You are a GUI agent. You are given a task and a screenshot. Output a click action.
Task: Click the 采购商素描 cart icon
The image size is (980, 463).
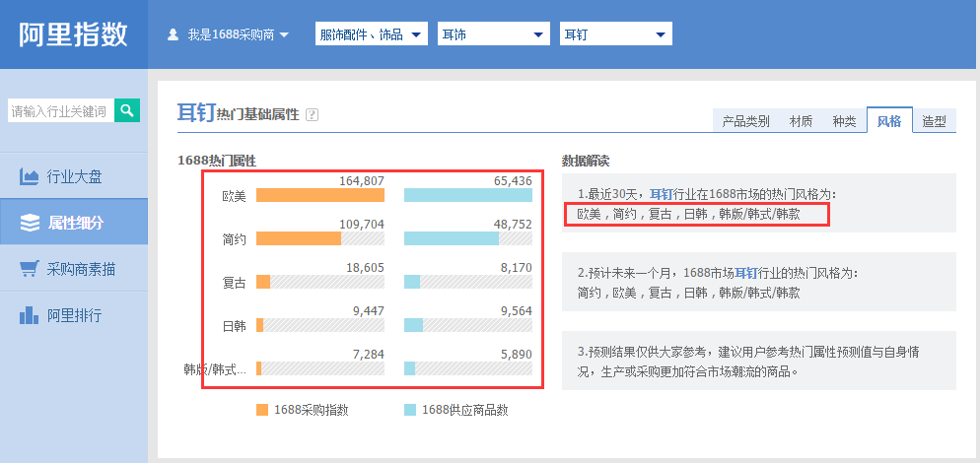[x=30, y=269]
